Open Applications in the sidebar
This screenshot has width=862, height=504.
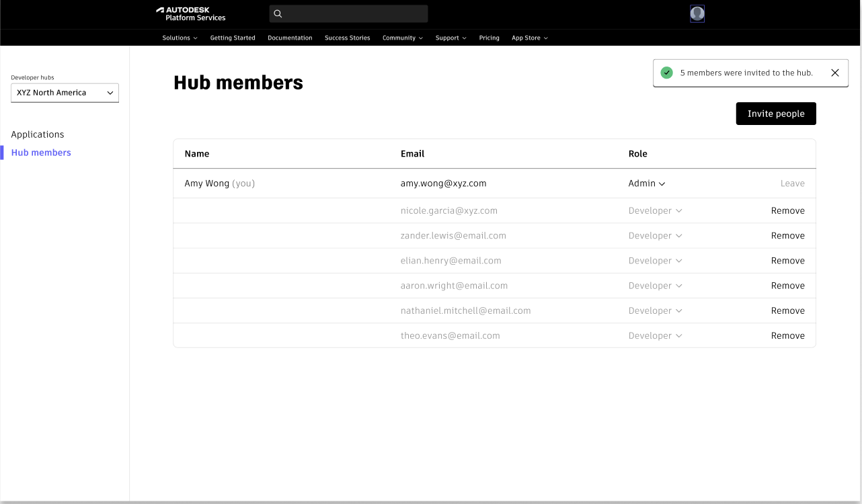38,134
